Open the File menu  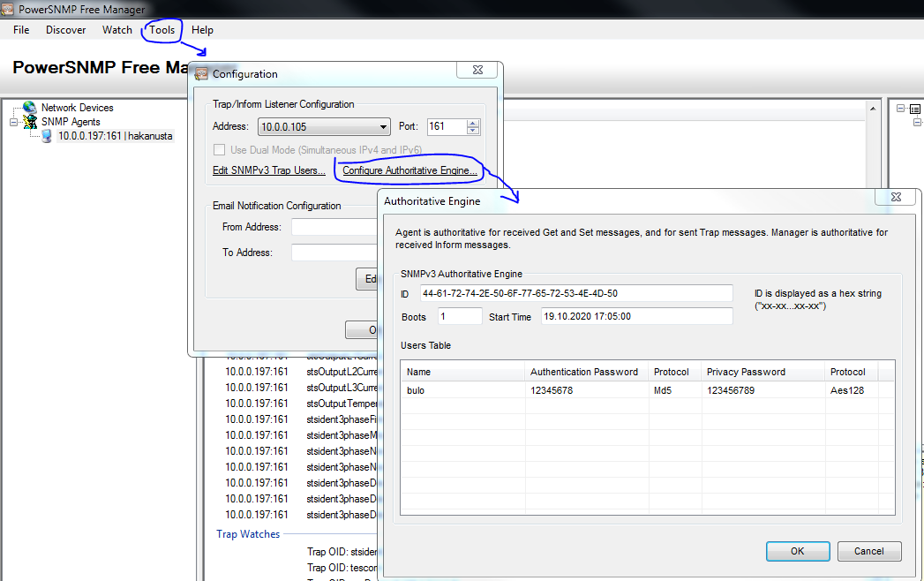pyautogui.click(x=21, y=30)
